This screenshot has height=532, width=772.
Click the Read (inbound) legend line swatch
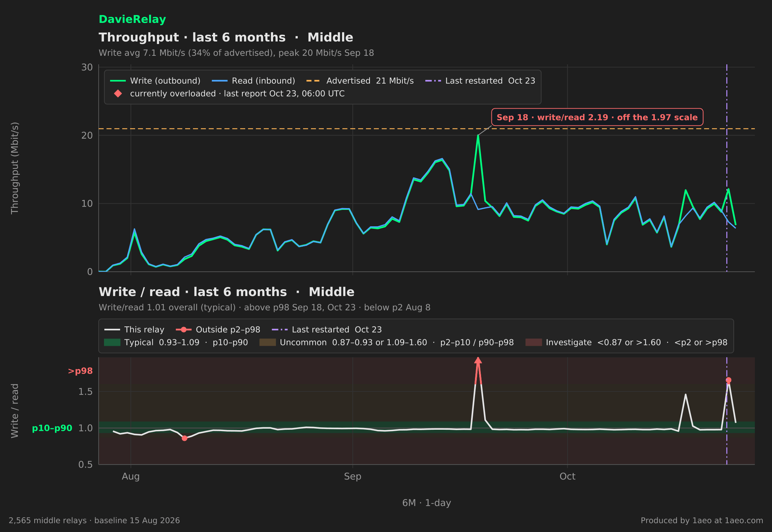tap(219, 81)
